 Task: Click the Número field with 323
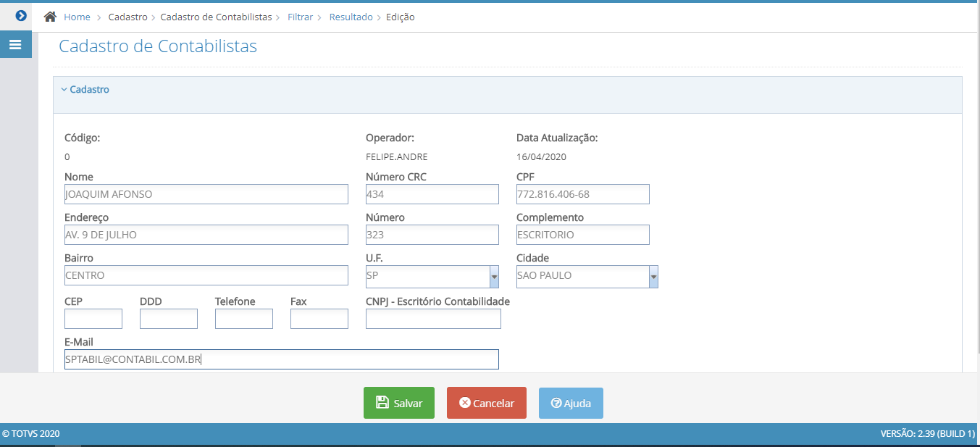point(432,235)
